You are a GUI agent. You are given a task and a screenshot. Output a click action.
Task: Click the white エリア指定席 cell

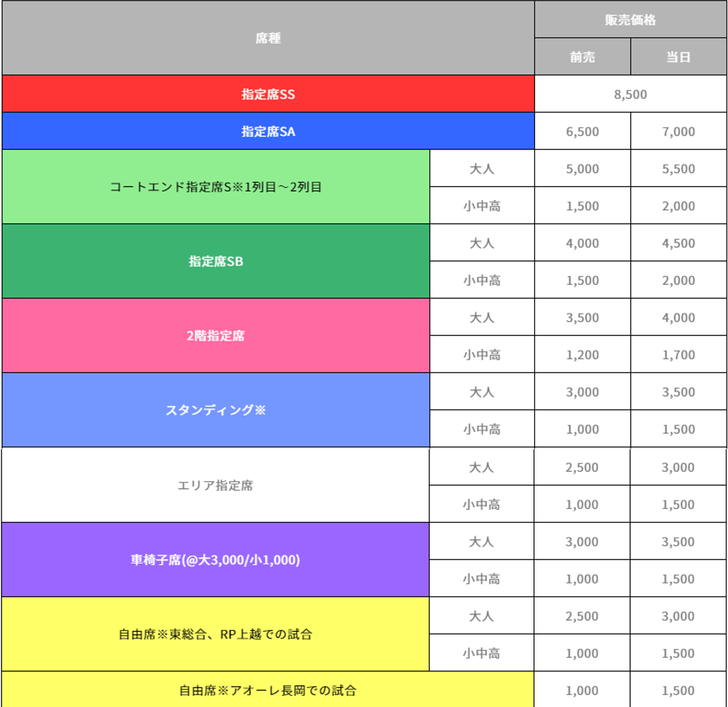point(215,485)
